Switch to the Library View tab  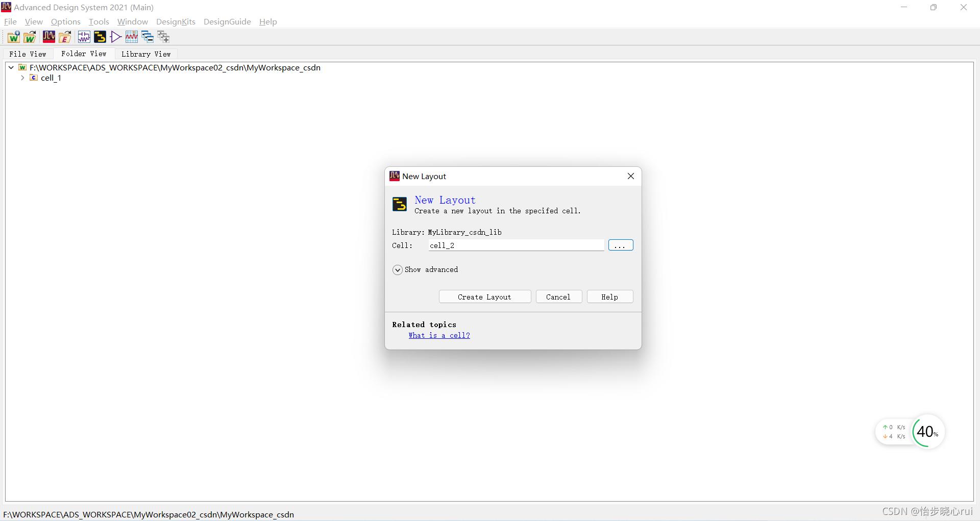pyautogui.click(x=146, y=54)
